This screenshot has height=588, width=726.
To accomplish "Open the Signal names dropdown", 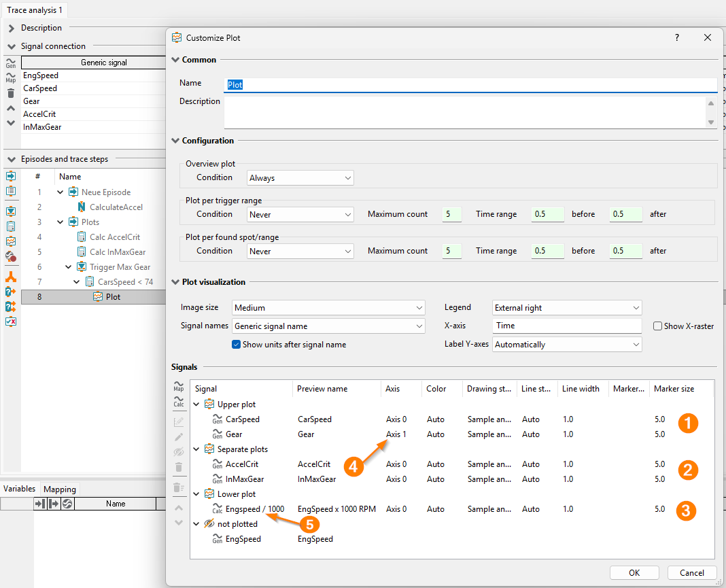I will point(328,326).
